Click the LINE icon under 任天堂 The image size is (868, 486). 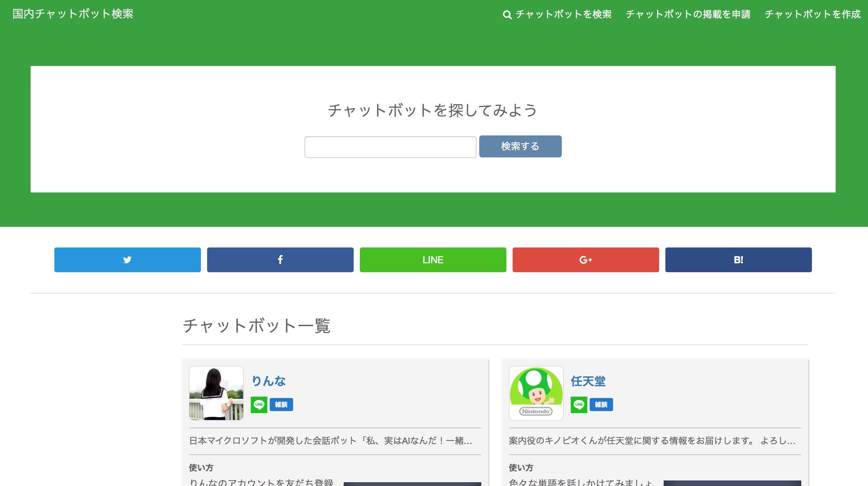pos(579,405)
